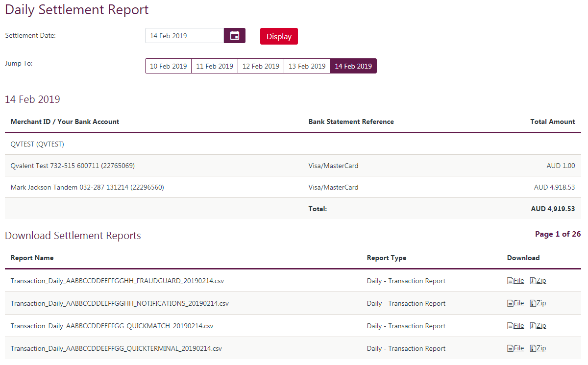Download QUICKTERMINAL report as File
Viewport: 588px width, 365px height.
(x=515, y=348)
